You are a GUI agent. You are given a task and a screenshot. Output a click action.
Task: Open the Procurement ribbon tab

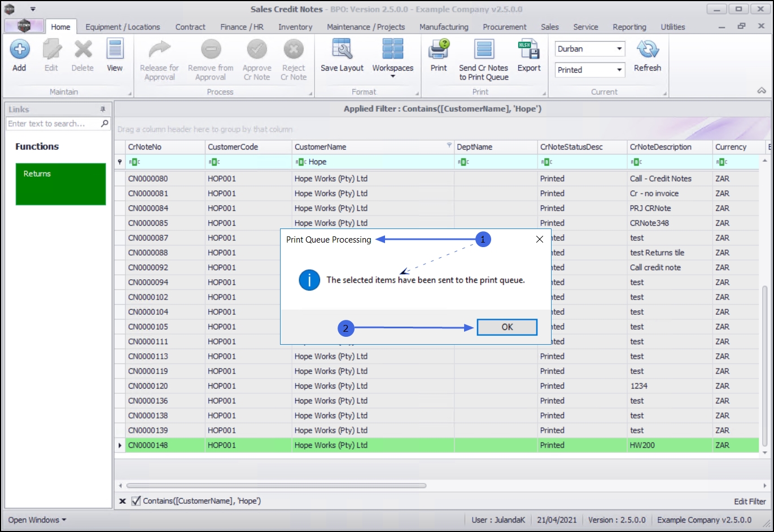[x=504, y=27]
